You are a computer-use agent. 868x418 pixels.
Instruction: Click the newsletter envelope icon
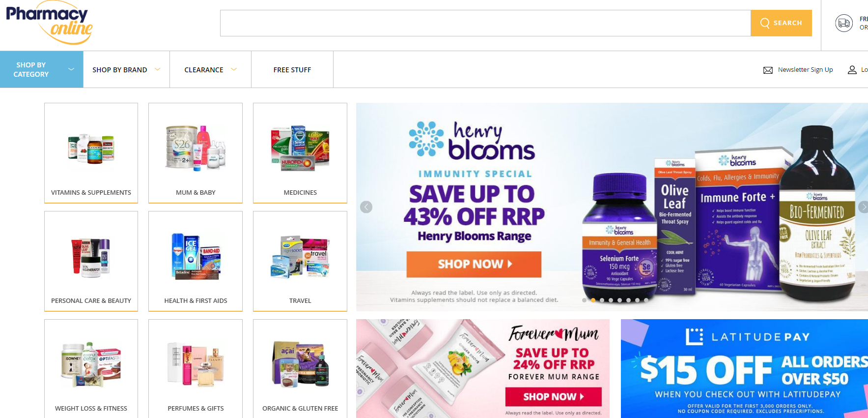768,70
